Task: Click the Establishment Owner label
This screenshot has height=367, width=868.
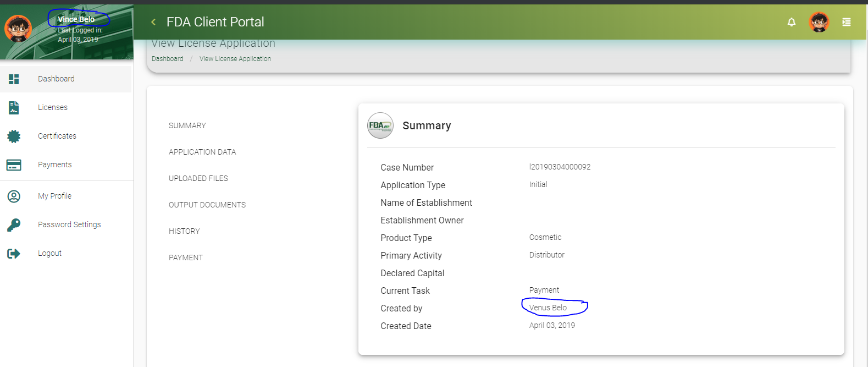Action: (x=422, y=220)
